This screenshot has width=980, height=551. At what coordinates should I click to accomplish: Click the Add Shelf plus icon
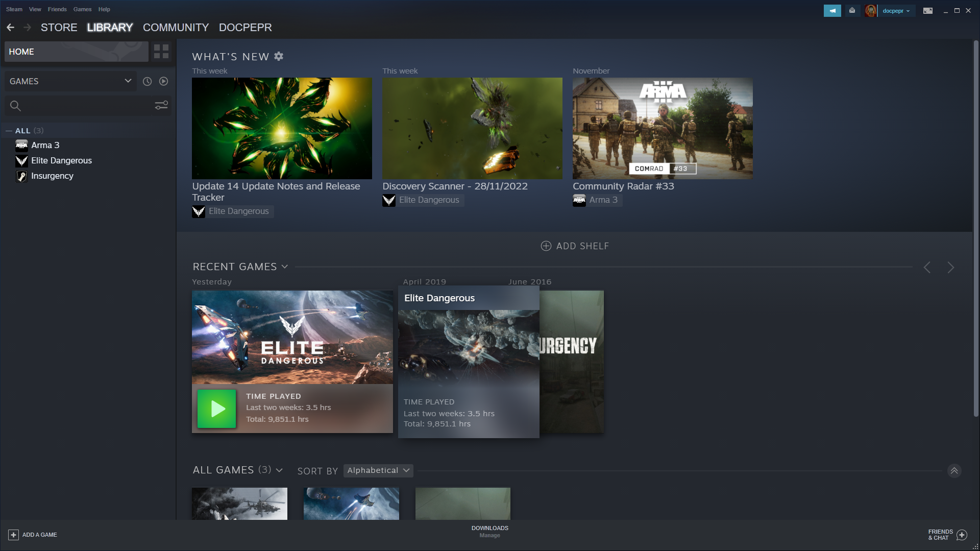[x=546, y=246]
